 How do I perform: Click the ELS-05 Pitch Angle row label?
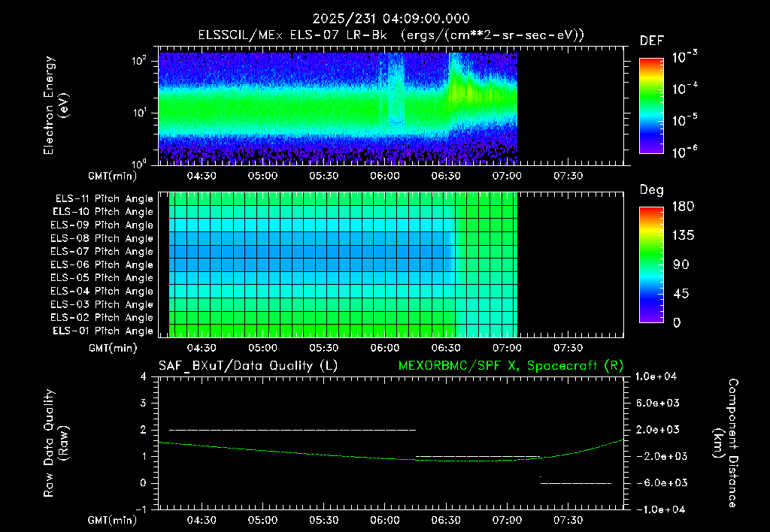pos(102,278)
